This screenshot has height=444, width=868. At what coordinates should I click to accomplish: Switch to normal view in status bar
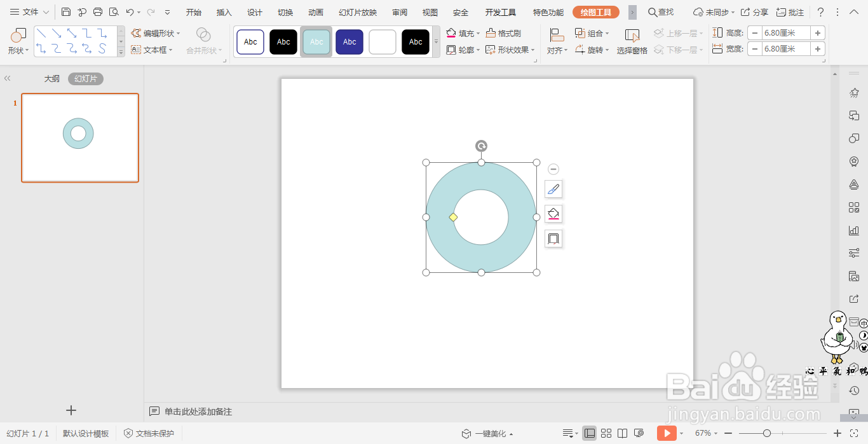(590, 433)
